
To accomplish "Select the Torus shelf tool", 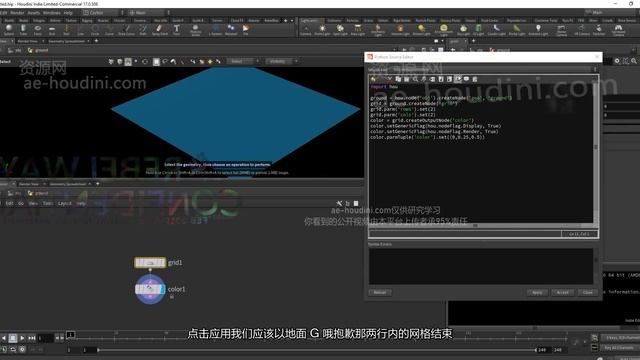I will pyautogui.click(x=38, y=30).
